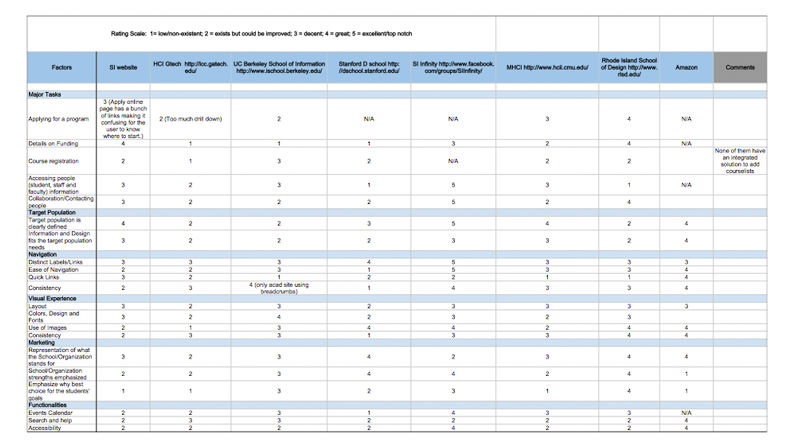Select the 'Applying for a program' row label
This screenshot has width=791, height=444.
click(59, 119)
